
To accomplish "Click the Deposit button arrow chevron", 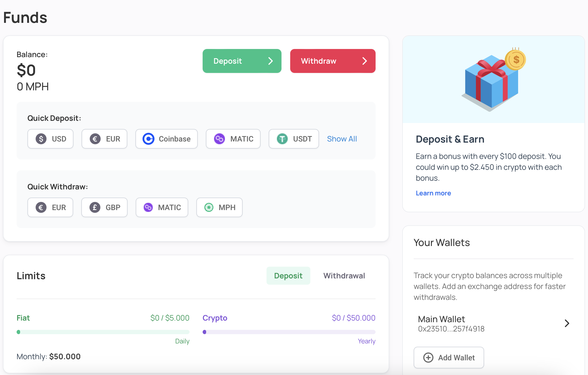I will click(270, 61).
